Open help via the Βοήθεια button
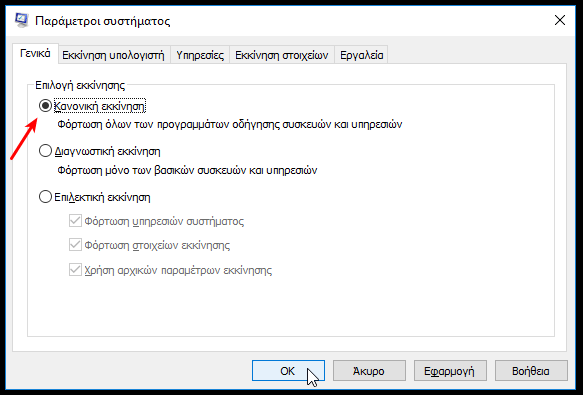583x395 pixels. pyautogui.click(x=531, y=370)
